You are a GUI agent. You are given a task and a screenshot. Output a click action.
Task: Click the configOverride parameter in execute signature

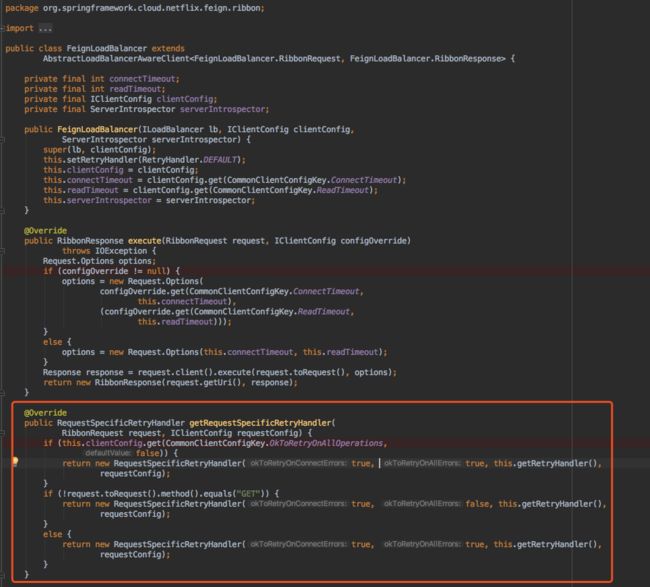tap(374, 241)
